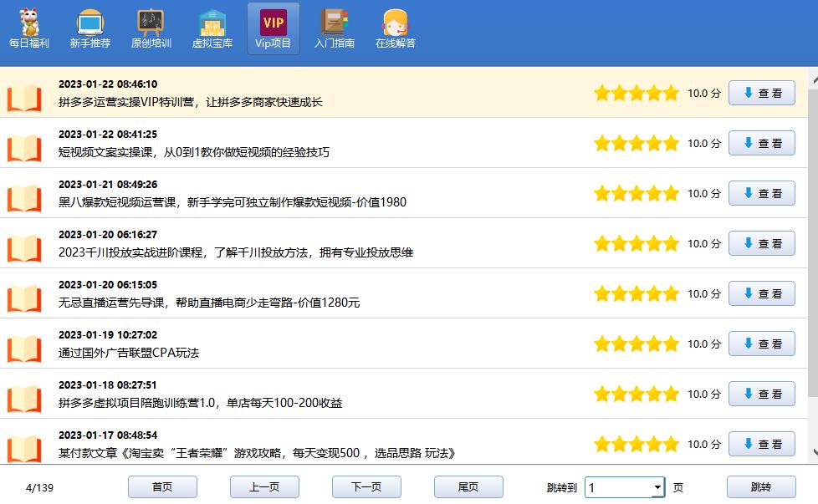This screenshot has width=818, height=504.
Task: Select the Vip项目 tab
Action: (x=274, y=29)
